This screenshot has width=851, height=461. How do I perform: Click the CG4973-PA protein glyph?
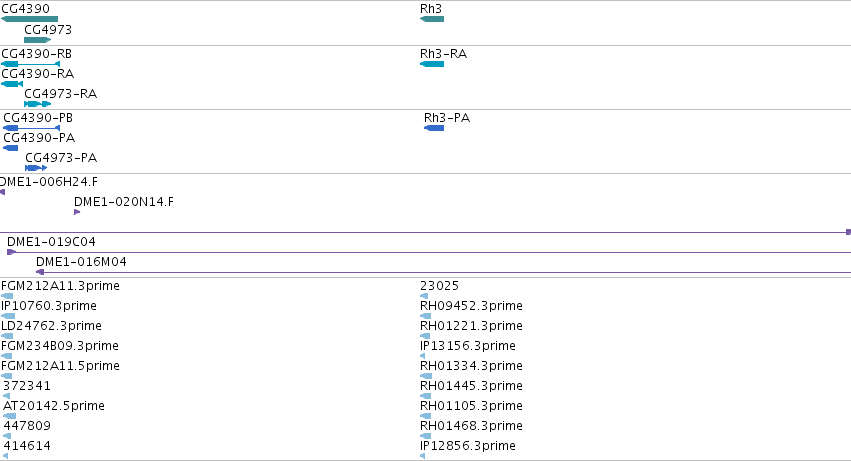pyautogui.click(x=36, y=168)
